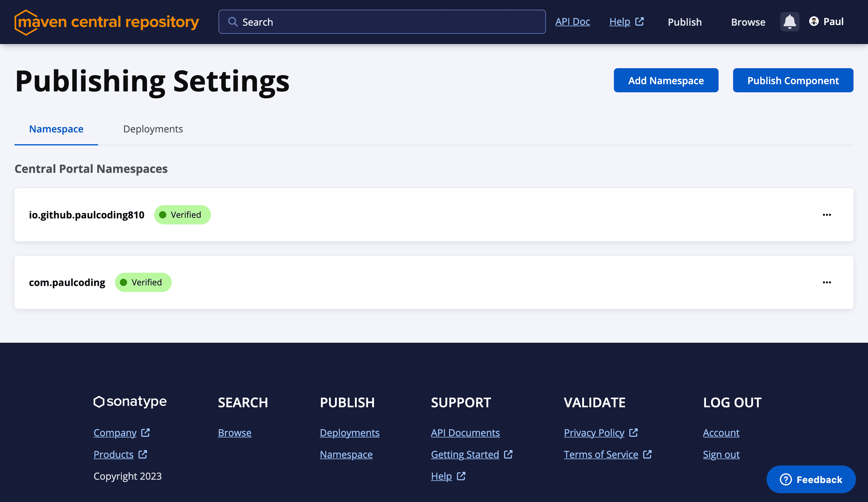This screenshot has width=868, height=502.
Task: Click the Paul user avatar icon
Action: (x=814, y=21)
